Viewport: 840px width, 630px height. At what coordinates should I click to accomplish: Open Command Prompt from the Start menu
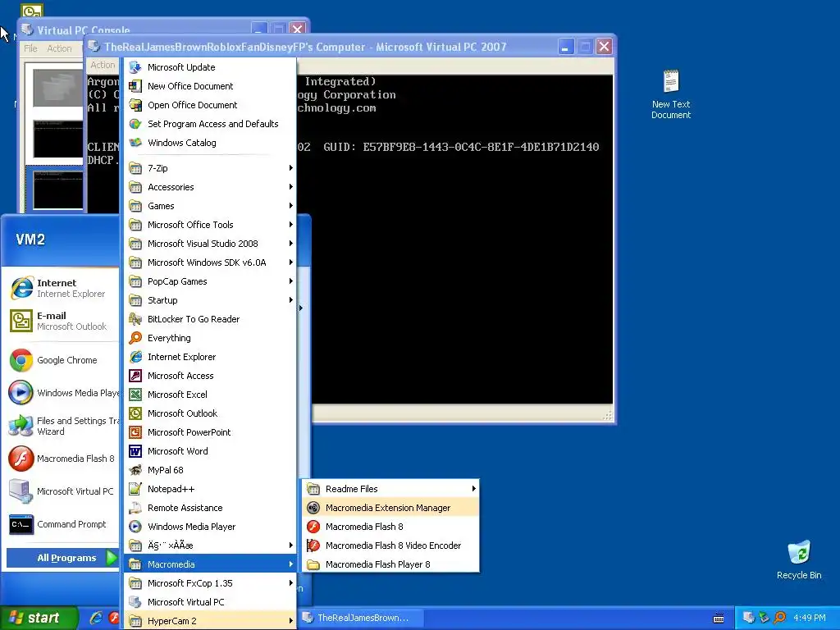coord(62,524)
